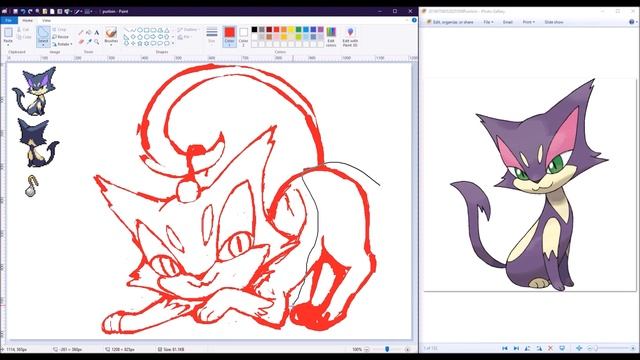Click the Paint zoom in plus button
The height and width of the screenshot is (360, 640).
(407, 349)
